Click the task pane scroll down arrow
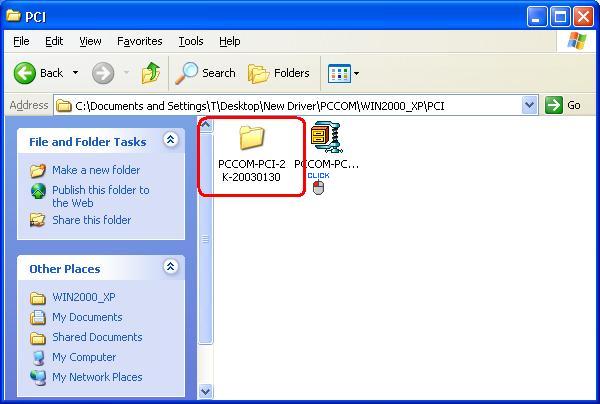Viewport: 600px width, 404px height. point(205,391)
